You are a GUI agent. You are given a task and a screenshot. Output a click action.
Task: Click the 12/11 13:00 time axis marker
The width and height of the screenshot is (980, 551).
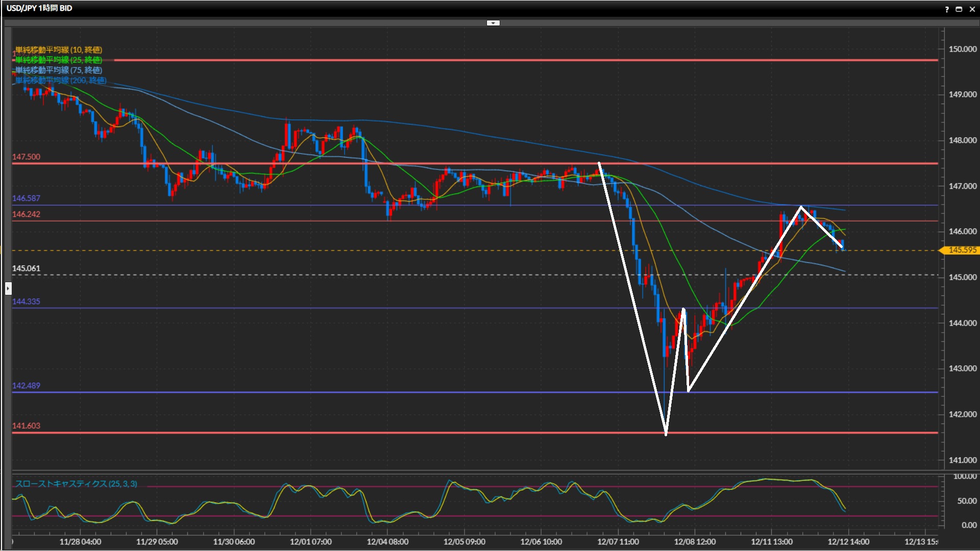pyautogui.click(x=771, y=541)
